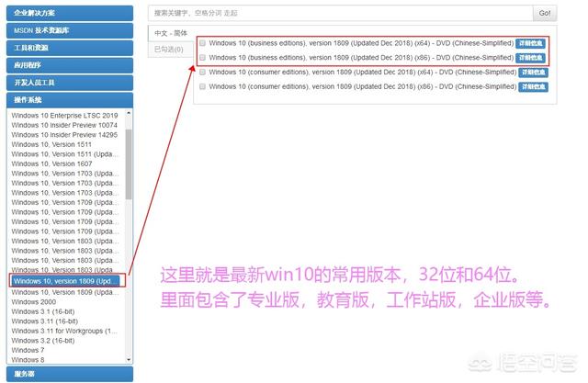Viewport: 588px width, 383px height.
Task: Check business editions 1809 x86 checkbox
Action: click(202, 57)
